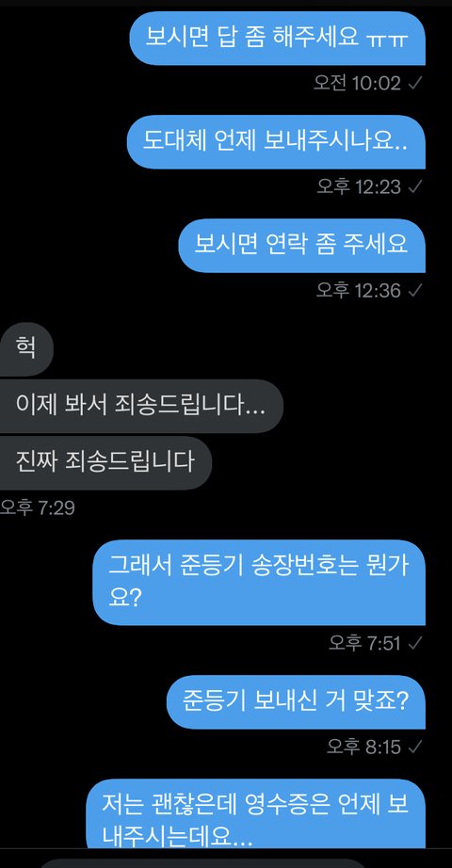The width and height of the screenshot is (452, 868).
Task: Click the message about 영수증 at the bottom
Action: 256,813
